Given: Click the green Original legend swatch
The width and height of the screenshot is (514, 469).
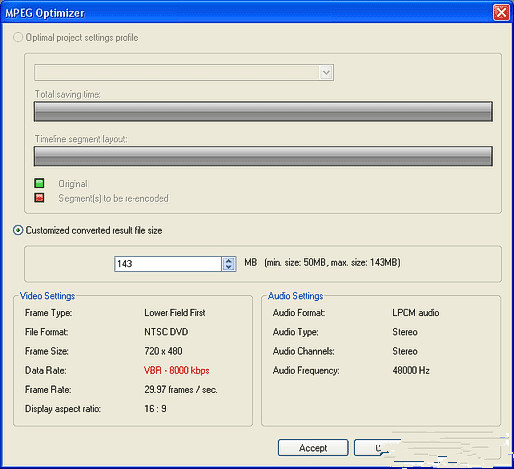Looking at the screenshot, I should point(39,183).
